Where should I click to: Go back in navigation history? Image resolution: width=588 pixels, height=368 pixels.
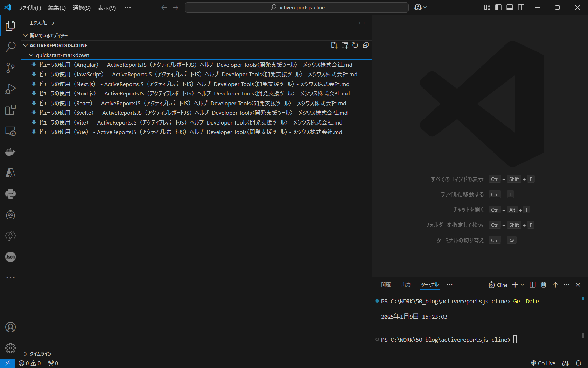(x=164, y=7)
